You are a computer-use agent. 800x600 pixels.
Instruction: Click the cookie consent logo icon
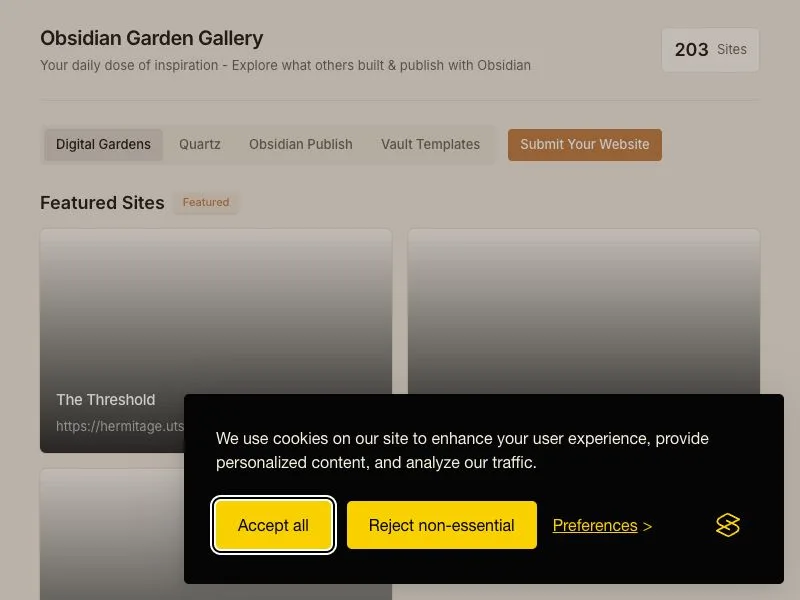tap(728, 525)
